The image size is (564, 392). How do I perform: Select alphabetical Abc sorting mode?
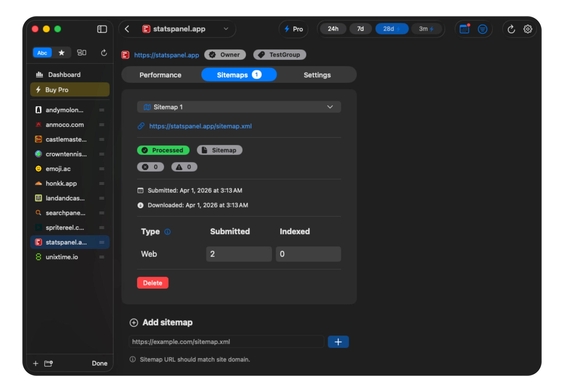42,52
